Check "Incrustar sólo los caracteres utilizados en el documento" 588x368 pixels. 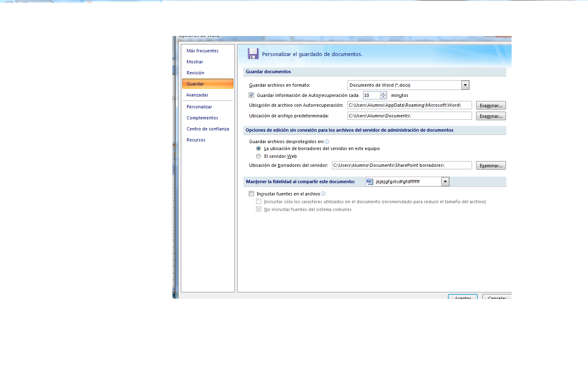coord(258,201)
